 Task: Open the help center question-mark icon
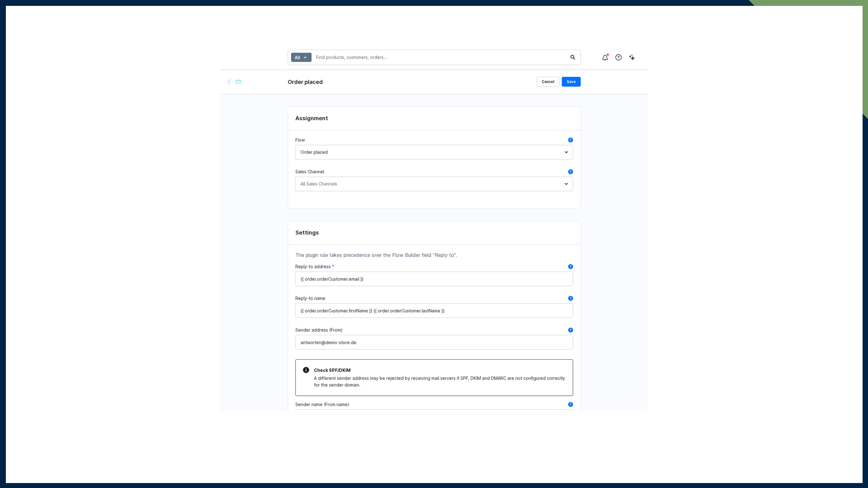click(618, 57)
